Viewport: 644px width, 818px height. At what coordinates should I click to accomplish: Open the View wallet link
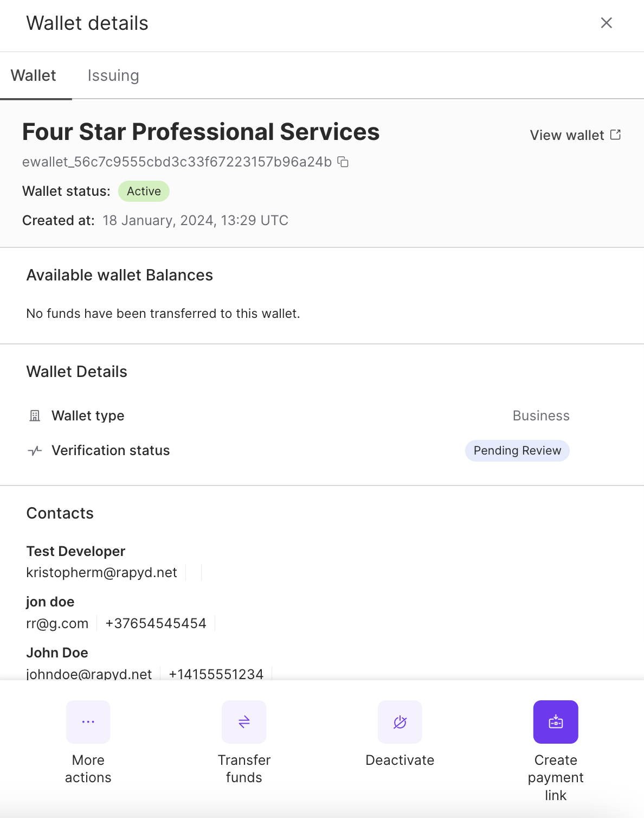point(566,135)
